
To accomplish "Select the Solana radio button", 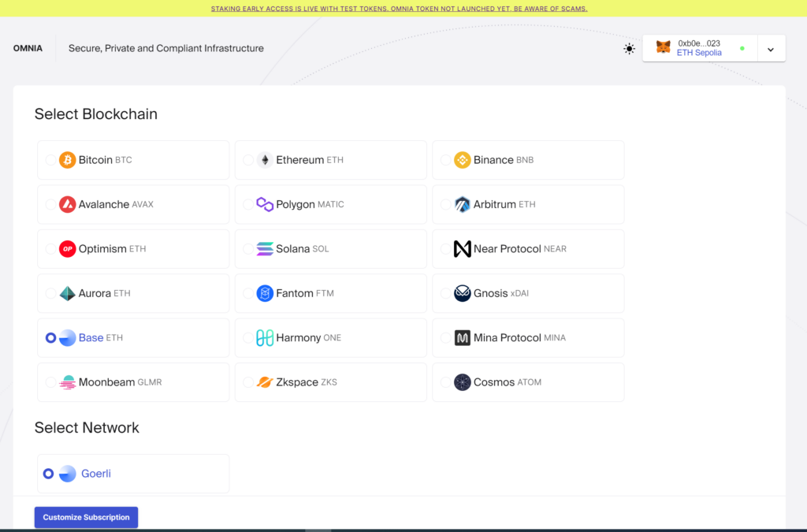I will pos(248,249).
